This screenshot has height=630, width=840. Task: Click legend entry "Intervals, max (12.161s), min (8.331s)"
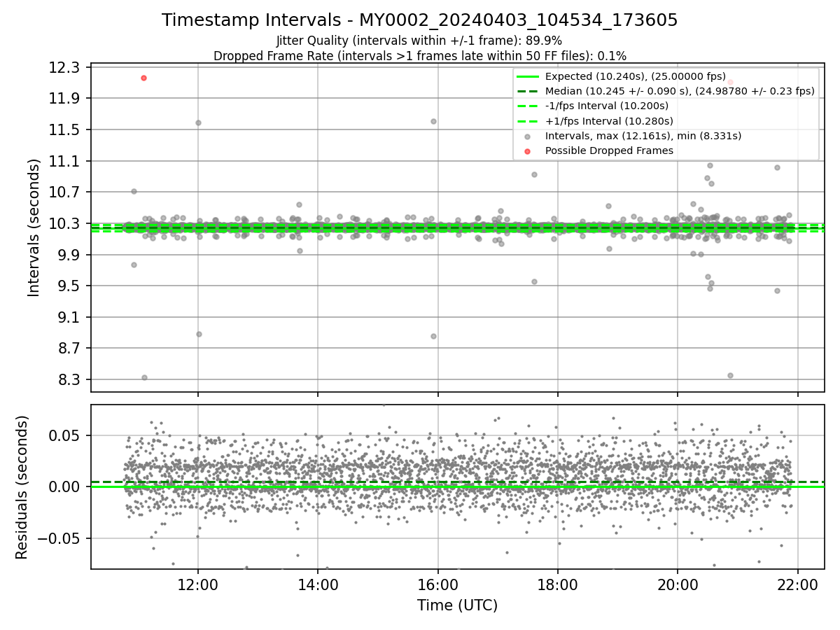pyautogui.click(x=643, y=136)
